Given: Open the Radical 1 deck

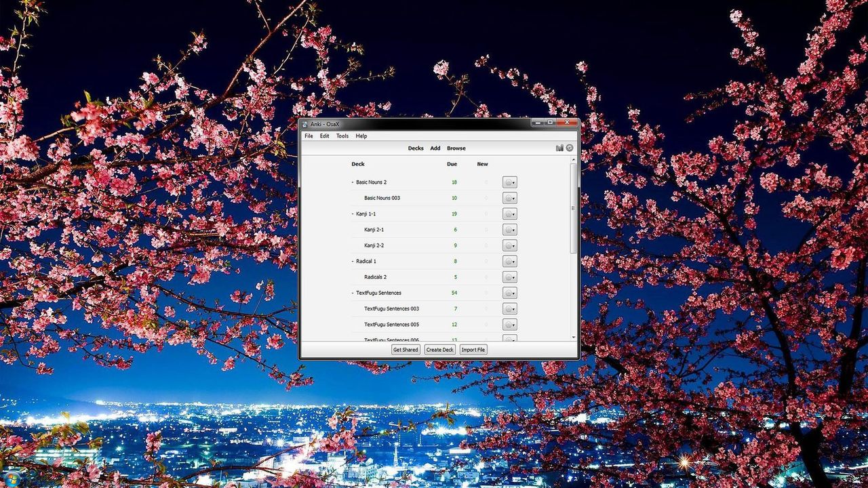Looking at the screenshot, I should (366, 261).
